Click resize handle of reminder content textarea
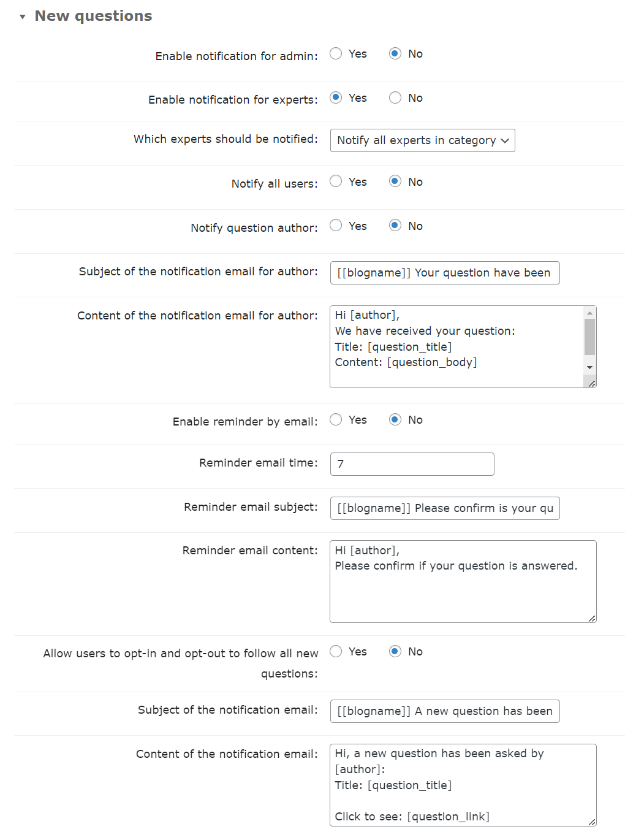Image resolution: width=625 pixels, height=840 pixels. pos(591,618)
